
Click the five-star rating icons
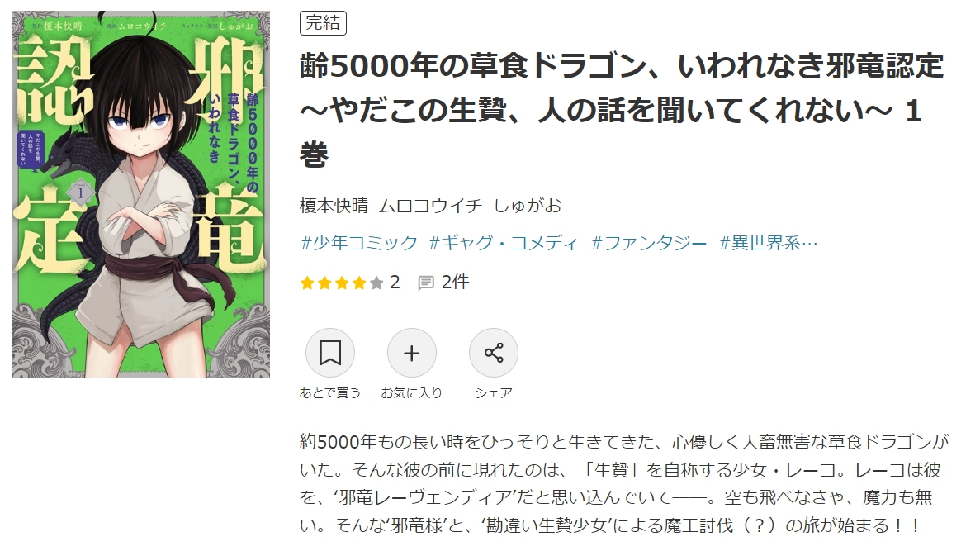(342, 283)
